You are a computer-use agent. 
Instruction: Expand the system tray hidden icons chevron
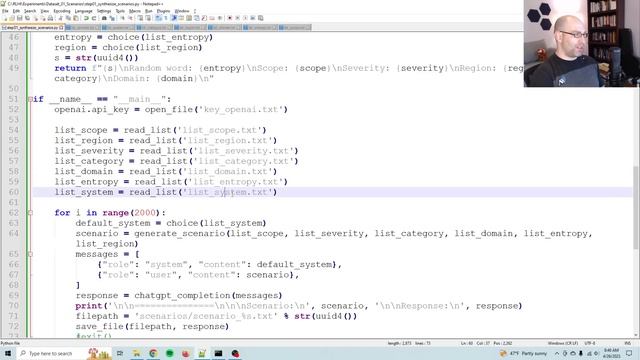click(x=556, y=353)
